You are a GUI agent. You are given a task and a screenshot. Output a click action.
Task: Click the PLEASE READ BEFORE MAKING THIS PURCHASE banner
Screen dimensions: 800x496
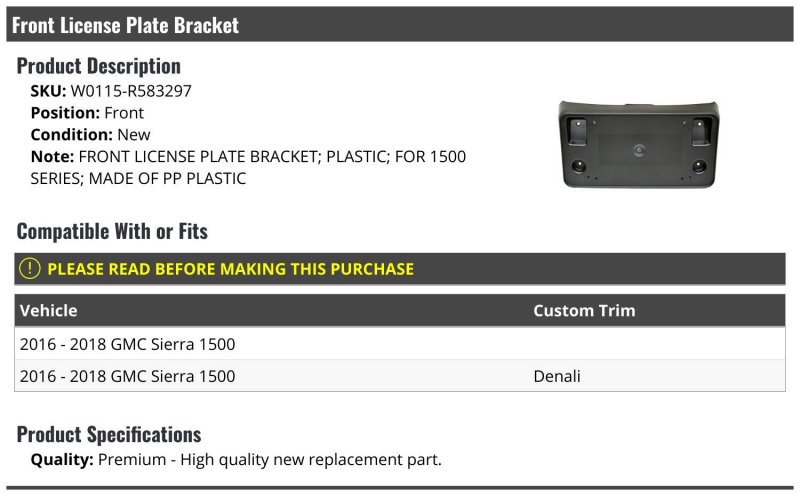point(230,269)
